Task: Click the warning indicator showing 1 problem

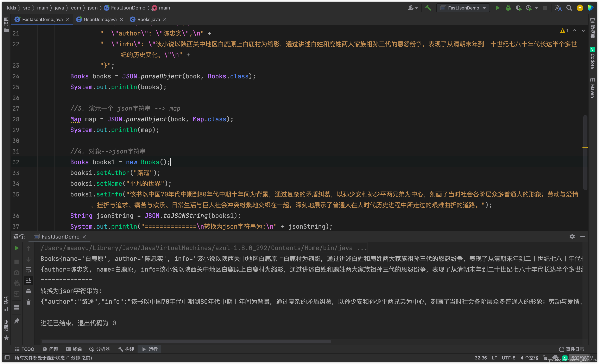Action: coord(564,31)
